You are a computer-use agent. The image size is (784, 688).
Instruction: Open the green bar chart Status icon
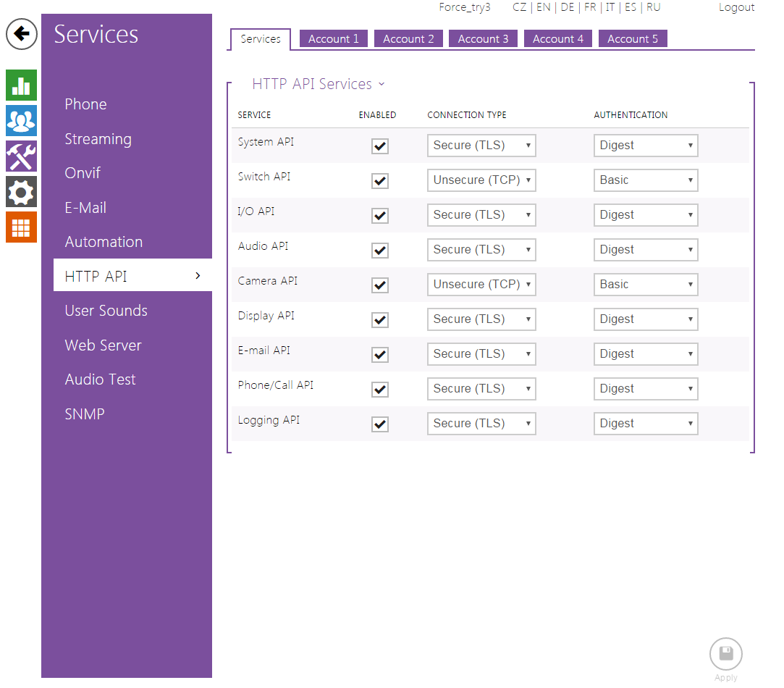pyautogui.click(x=21, y=85)
